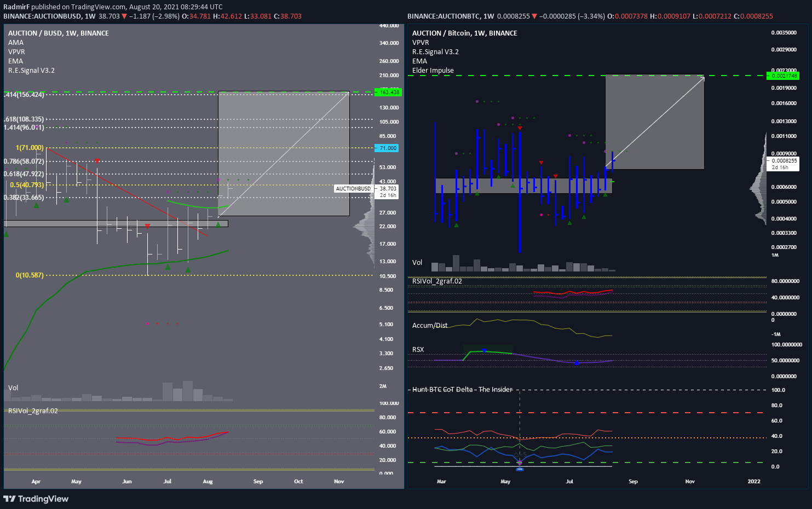Select the .618(108.335) Fibonacci level label
812x509 pixels.
24,119
